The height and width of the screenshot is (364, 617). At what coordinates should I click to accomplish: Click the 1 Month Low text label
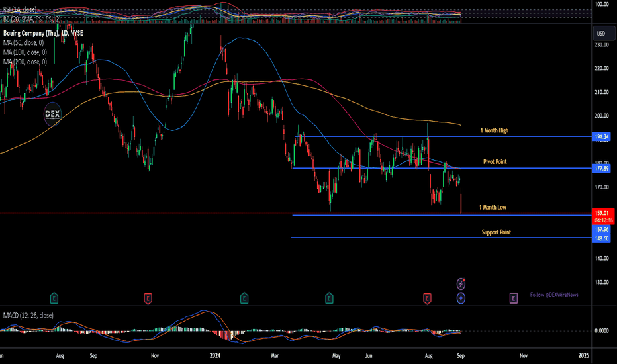[x=493, y=207]
